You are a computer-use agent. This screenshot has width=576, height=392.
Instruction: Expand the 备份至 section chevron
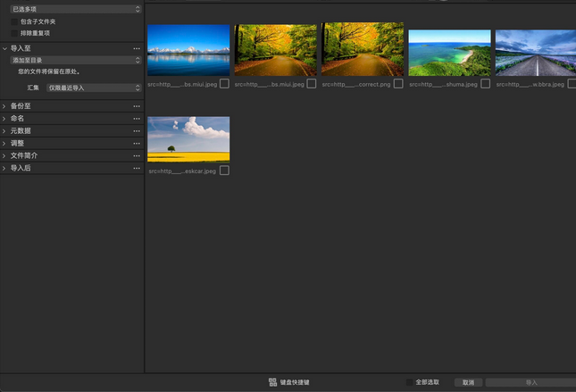click(4, 106)
